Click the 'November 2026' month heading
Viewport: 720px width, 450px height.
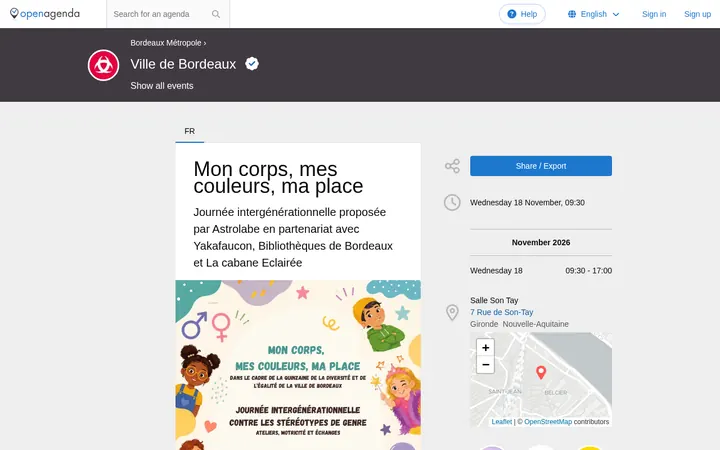(x=541, y=242)
